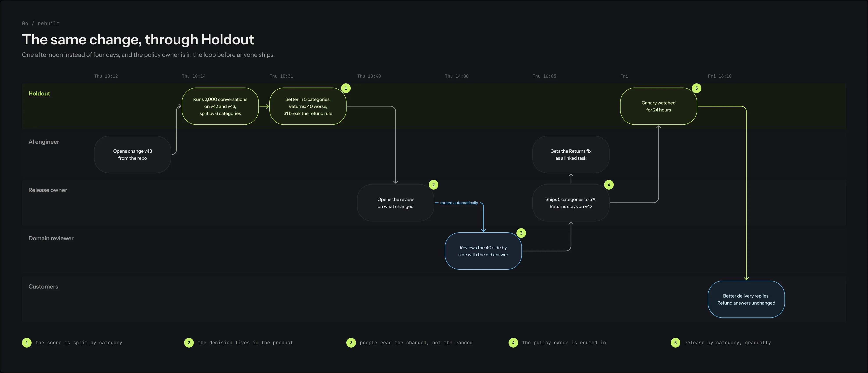Select the 'Gets the Returns fix' node
868x373 pixels.
[x=571, y=154]
